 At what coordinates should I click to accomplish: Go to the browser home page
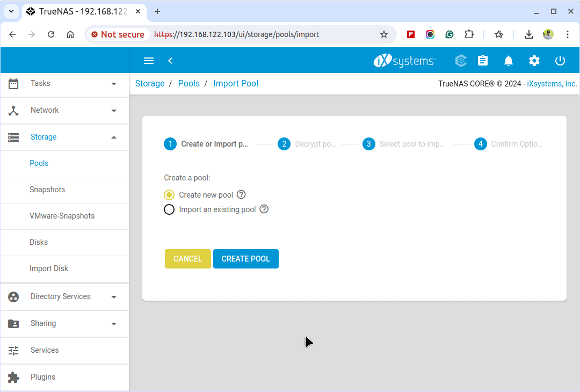(x=70, y=34)
